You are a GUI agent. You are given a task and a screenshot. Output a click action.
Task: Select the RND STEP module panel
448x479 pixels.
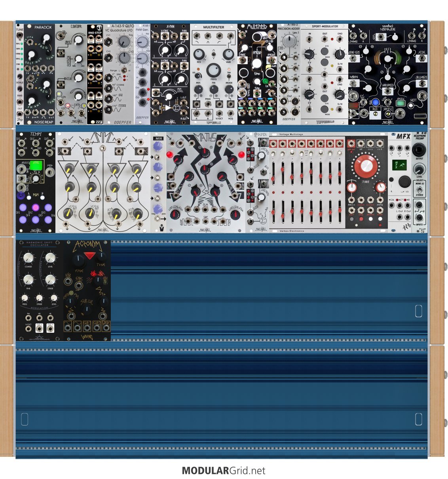[x=95, y=74]
